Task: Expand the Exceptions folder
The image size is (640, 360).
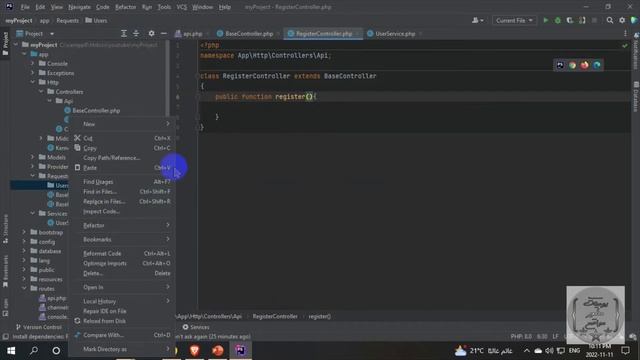Action: tap(33, 73)
